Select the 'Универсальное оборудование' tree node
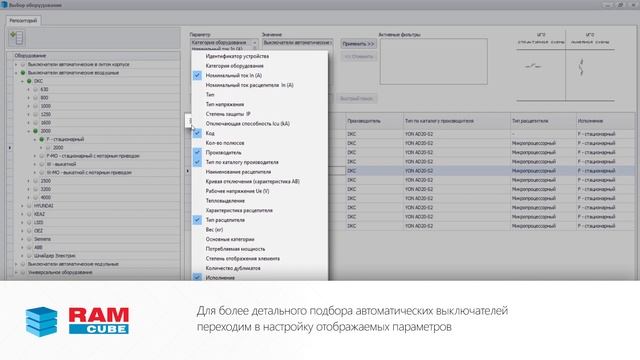This screenshot has height=360, width=640. [x=60, y=272]
